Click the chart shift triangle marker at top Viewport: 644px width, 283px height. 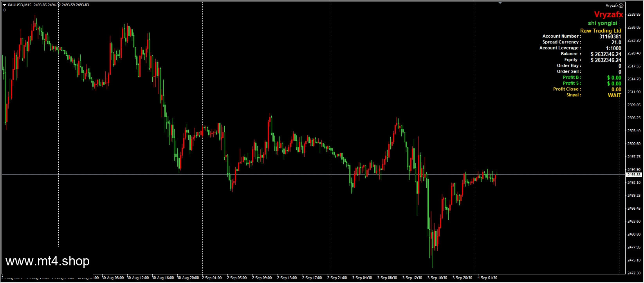coord(500,3)
